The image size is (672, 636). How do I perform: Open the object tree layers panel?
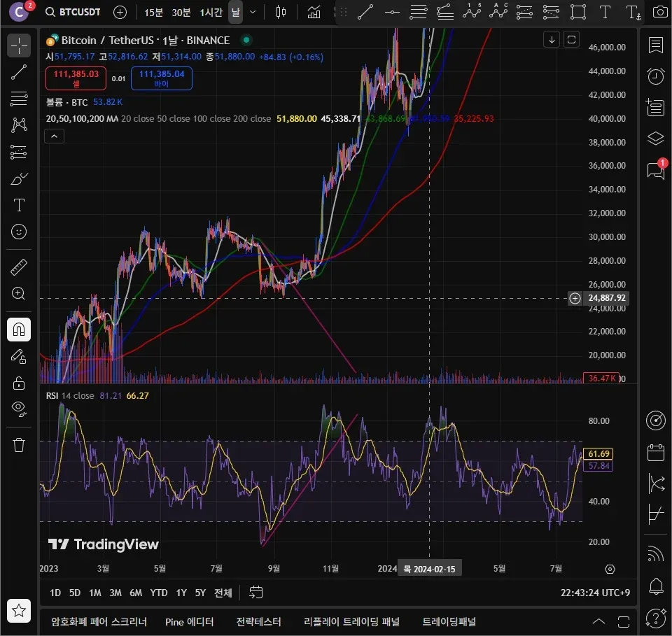656,139
